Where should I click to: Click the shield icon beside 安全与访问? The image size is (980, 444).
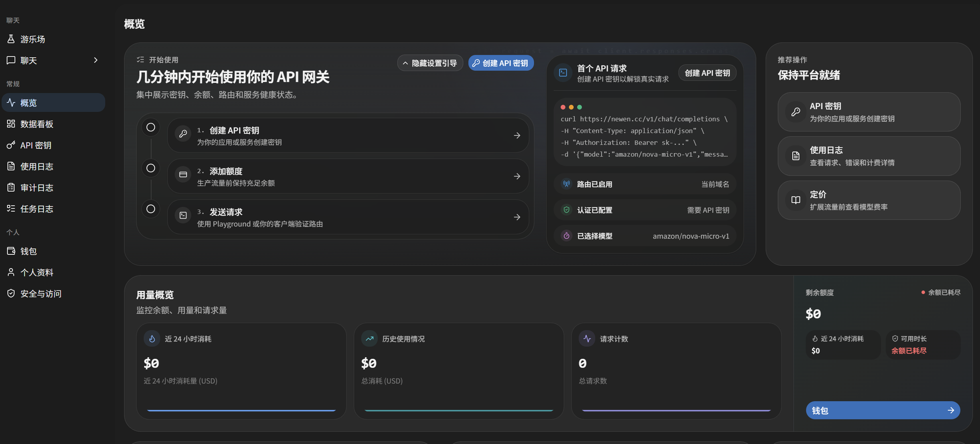point(11,293)
